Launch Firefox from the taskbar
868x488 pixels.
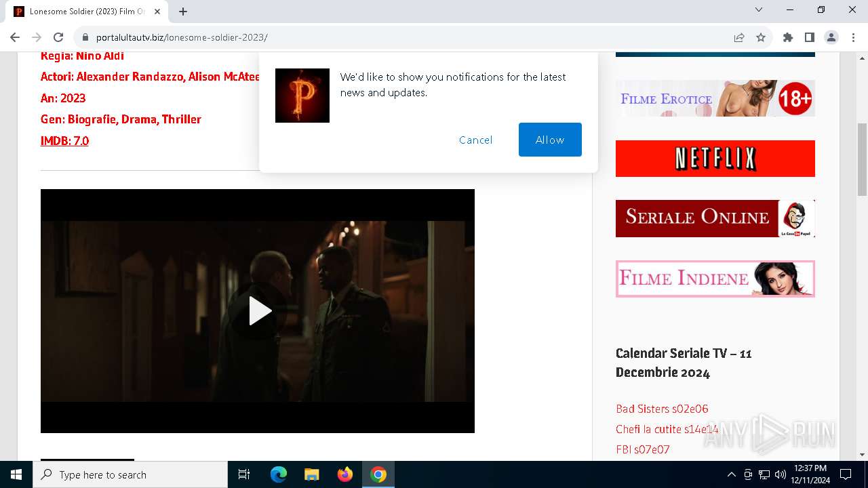(x=345, y=474)
